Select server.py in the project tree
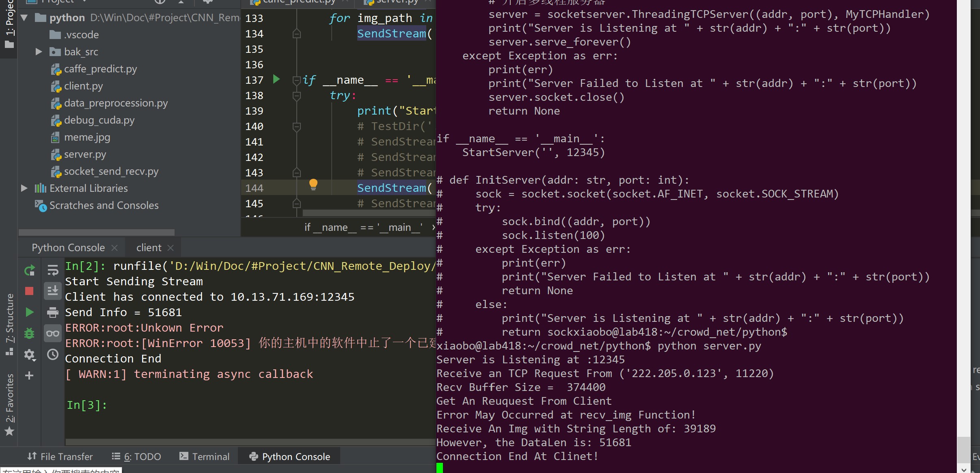The height and width of the screenshot is (473, 980). point(85,154)
